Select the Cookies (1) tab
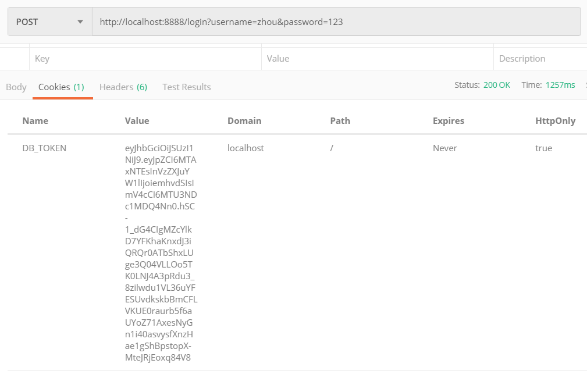The height and width of the screenshot is (392, 587). (62, 87)
